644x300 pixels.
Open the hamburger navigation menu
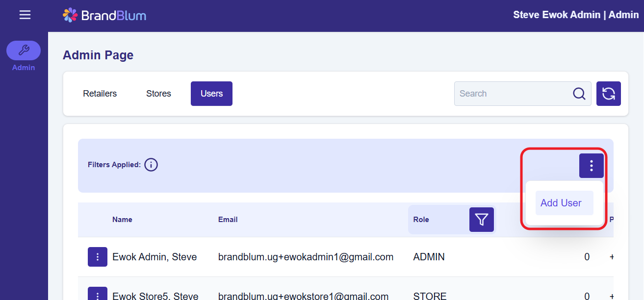[x=25, y=15]
